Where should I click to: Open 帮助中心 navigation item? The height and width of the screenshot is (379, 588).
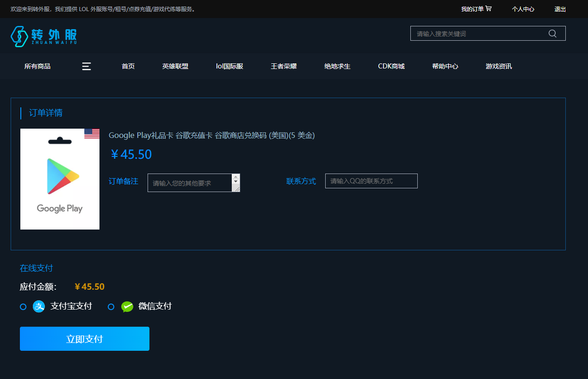point(445,66)
